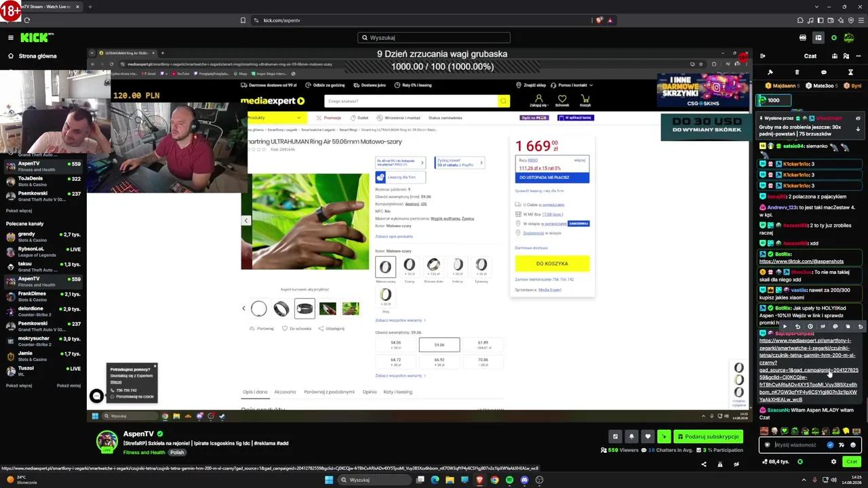Open ToJaDenis channel in sidebar
Viewport: 868px width, 488px height.
click(x=43, y=181)
